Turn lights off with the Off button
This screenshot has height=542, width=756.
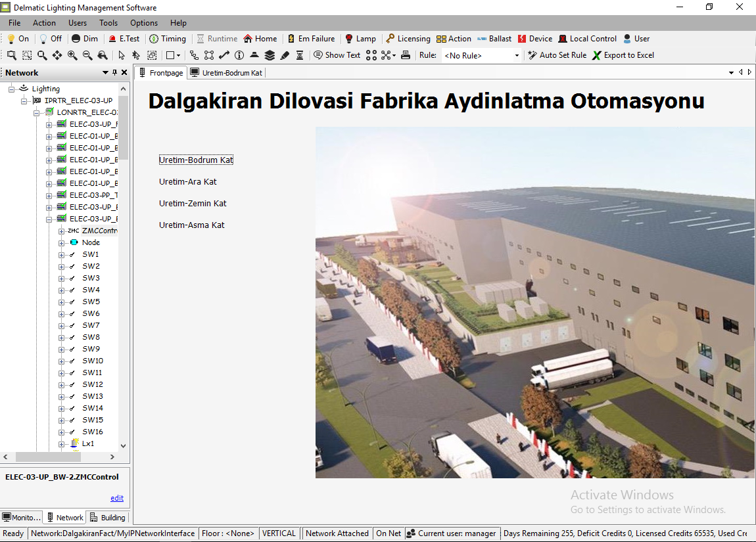(x=51, y=39)
